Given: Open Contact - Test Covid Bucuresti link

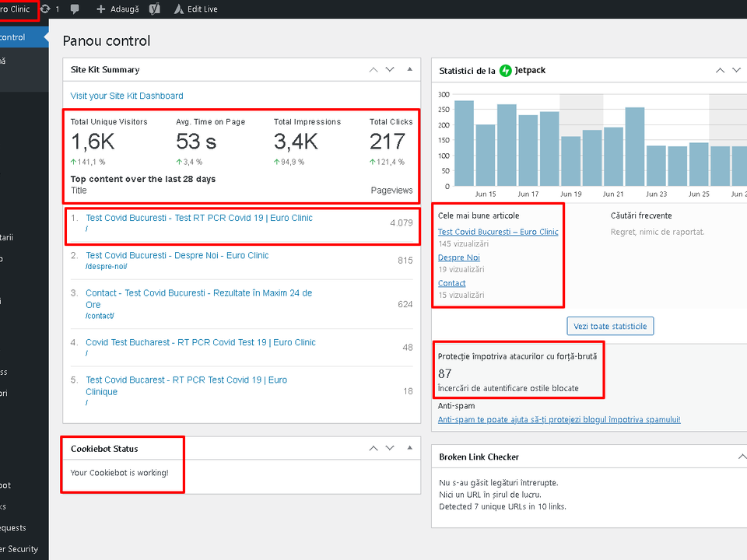Looking at the screenshot, I should pyautogui.click(x=199, y=299).
